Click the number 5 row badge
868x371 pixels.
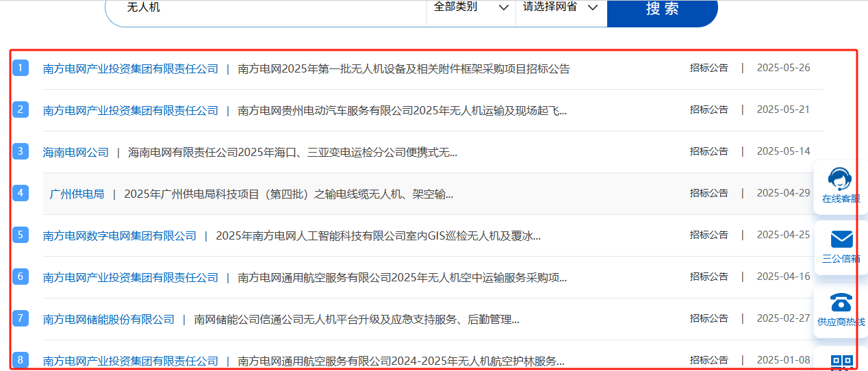(x=21, y=235)
